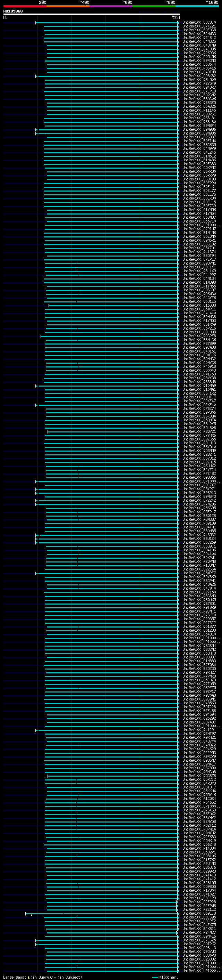Viewport: 222px width, 980px height.
Task: Click the yellow gap marker on the Q59EJ3 row
Action: [32, 915]
